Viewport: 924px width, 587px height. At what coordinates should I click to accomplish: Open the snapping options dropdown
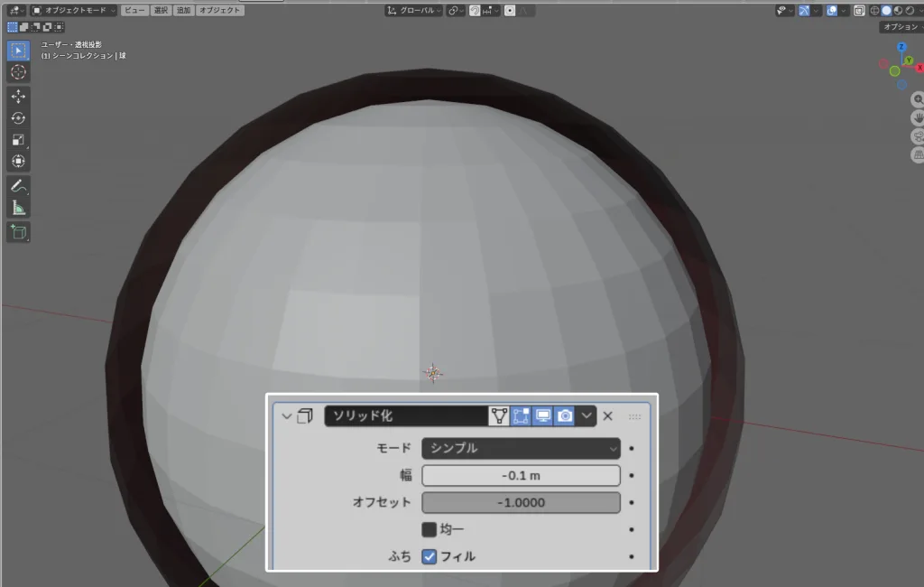[x=490, y=11]
